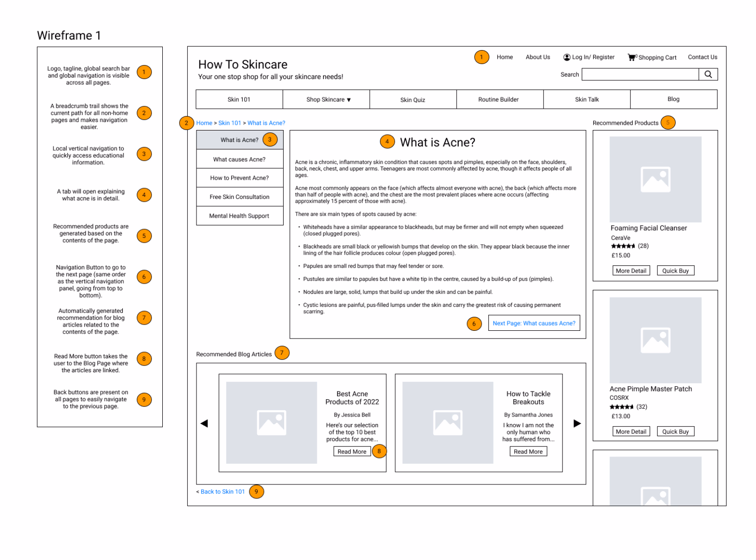The image size is (756, 560).
Task: Select What causes Acne? side item
Action: tap(240, 159)
